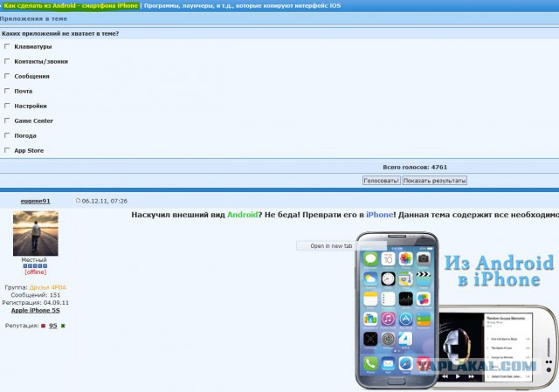The height and width of the screenshot is (392, 559).
Task: Click the Videos clapperboard icon on phone image
Action: 423,279
